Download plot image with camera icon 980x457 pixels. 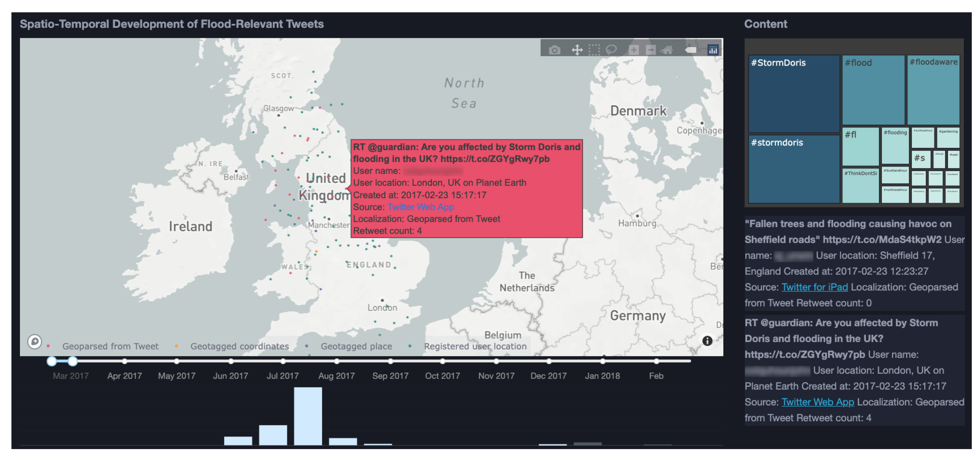[554, 50]
